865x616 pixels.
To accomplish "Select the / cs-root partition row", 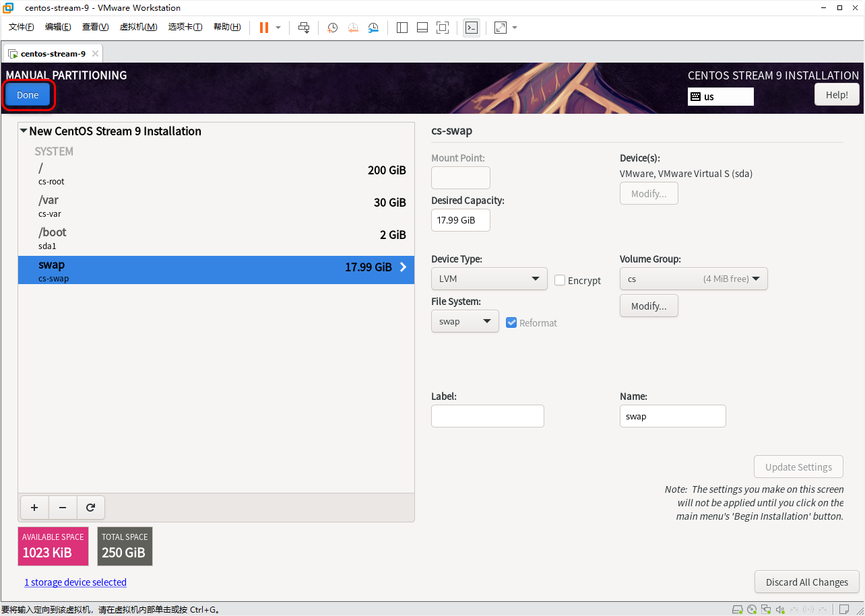I will pyautogui.click(x=216, y=174).
